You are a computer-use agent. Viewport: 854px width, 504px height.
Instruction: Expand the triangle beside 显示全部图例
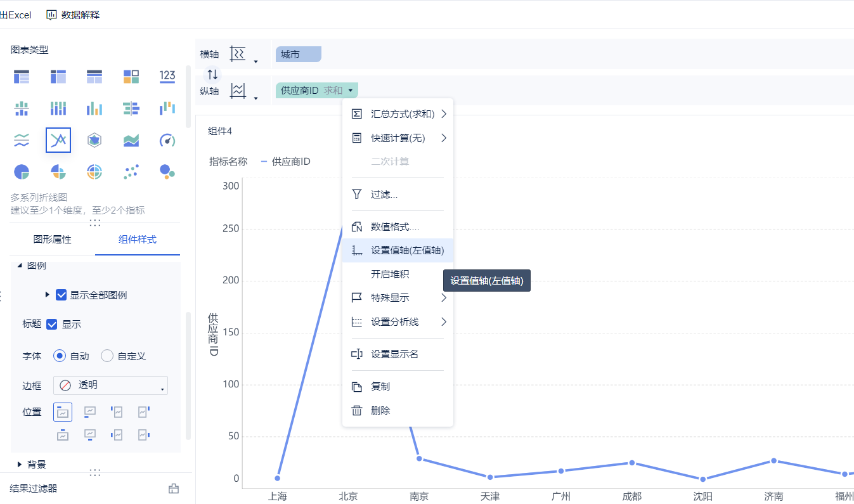click(x=48, y=295)
